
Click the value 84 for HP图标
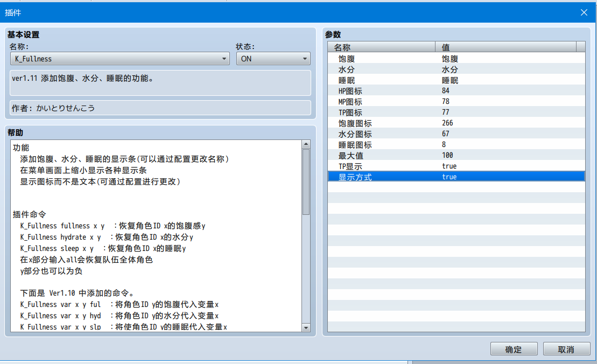pyautogui.click(x=446, y=90)
